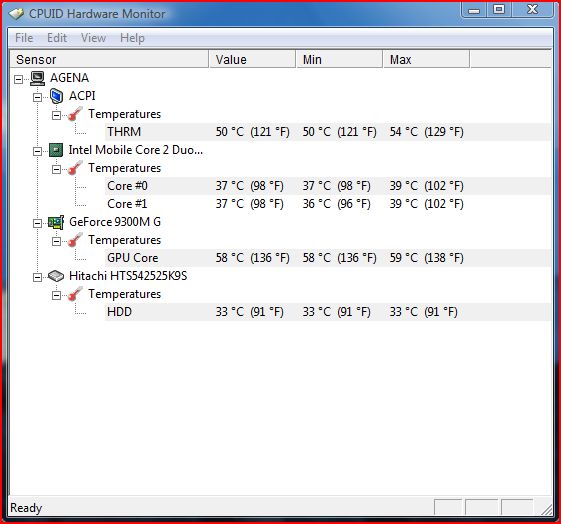This screenshot has height=524, width=561.
Task: Click the thermometer icon under ACPI
Action: point(75,114)
